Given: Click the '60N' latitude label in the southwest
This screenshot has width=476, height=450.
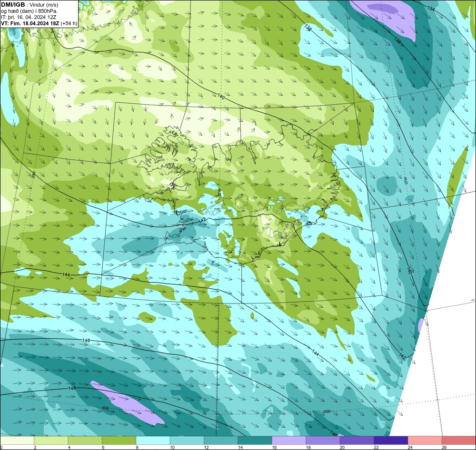Looking at the screenshot, I should (x=105, y=408).
